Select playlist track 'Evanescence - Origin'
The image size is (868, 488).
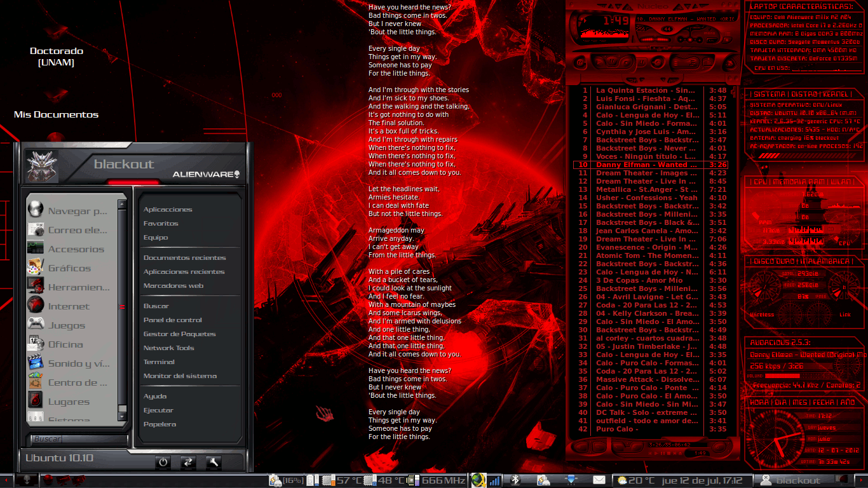[651, 247]
